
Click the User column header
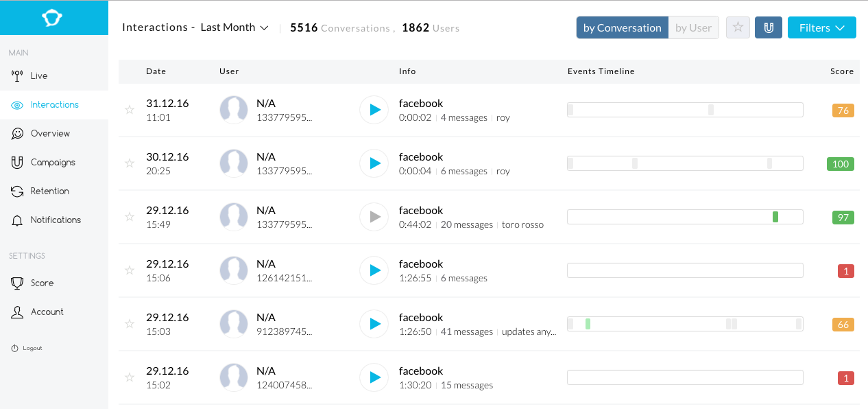(x=229, y=71)
